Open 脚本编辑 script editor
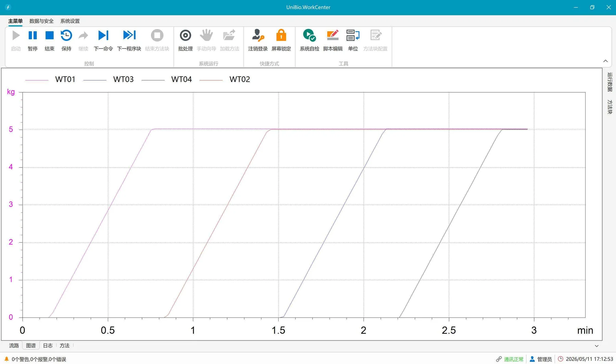The height and width of the screenshot is (364, 616). (333, 40)
